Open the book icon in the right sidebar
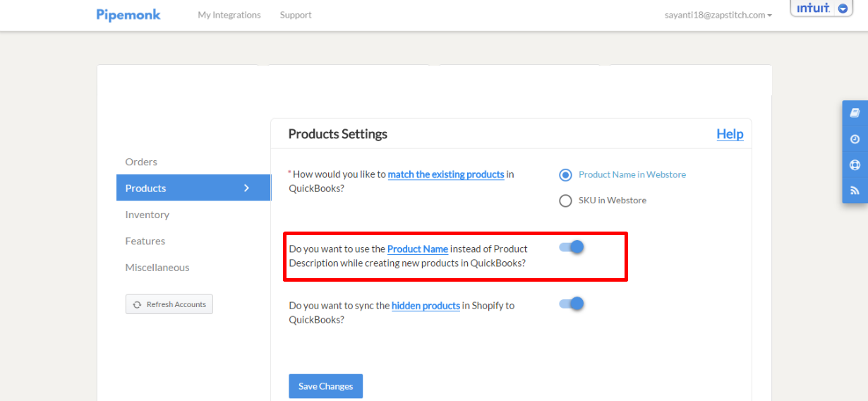Image resolution: width=868 pixels, height=401 pixels. point(855,113)
